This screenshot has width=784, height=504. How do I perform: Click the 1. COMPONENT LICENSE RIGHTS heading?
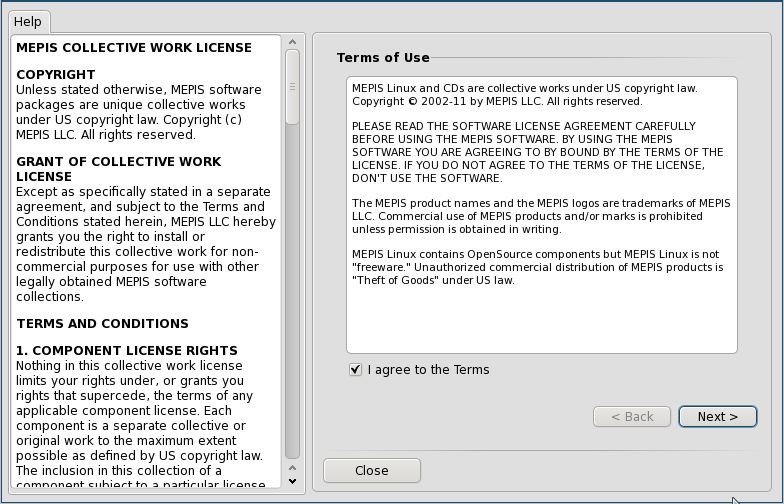pos(127,350)
